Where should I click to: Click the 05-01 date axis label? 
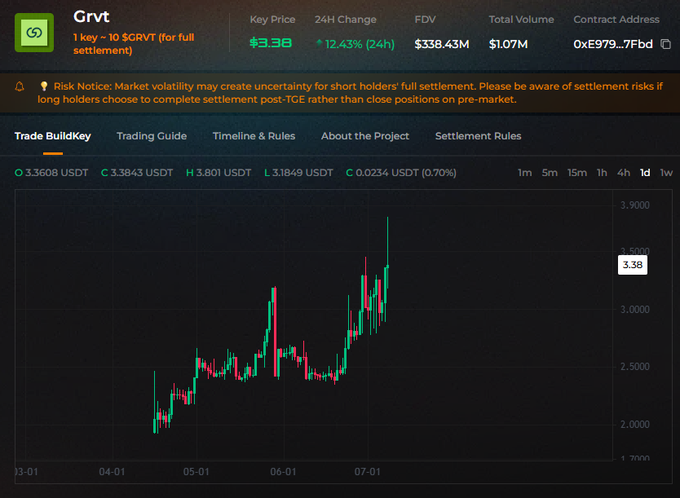coord(196,472)
